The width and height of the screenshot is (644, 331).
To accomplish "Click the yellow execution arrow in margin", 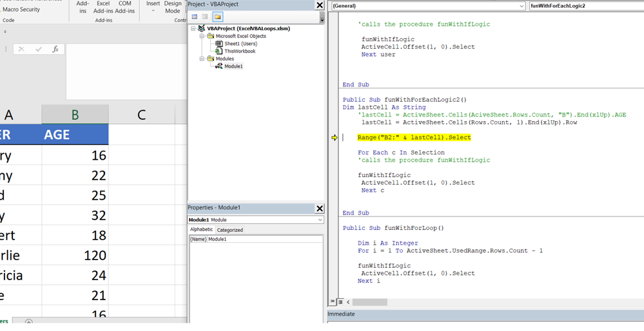I will click(x=335, y=138).
